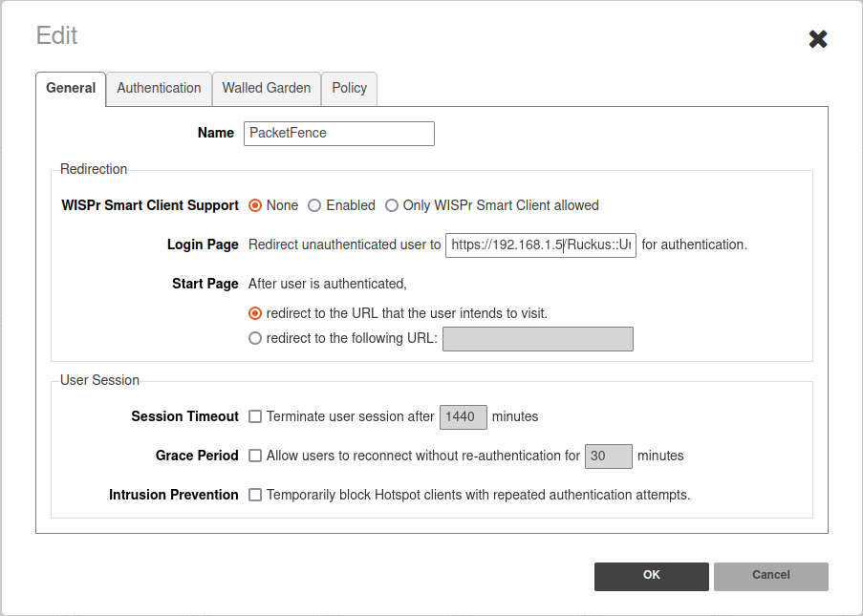Select redirect to URL user intends to visit

(255, 313)
